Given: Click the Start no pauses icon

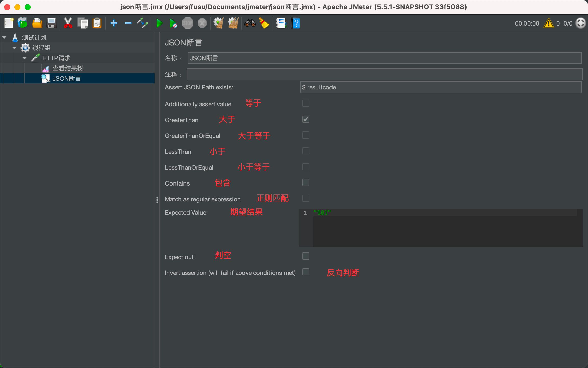Looking at the screenshot, I should coord(173,23).
